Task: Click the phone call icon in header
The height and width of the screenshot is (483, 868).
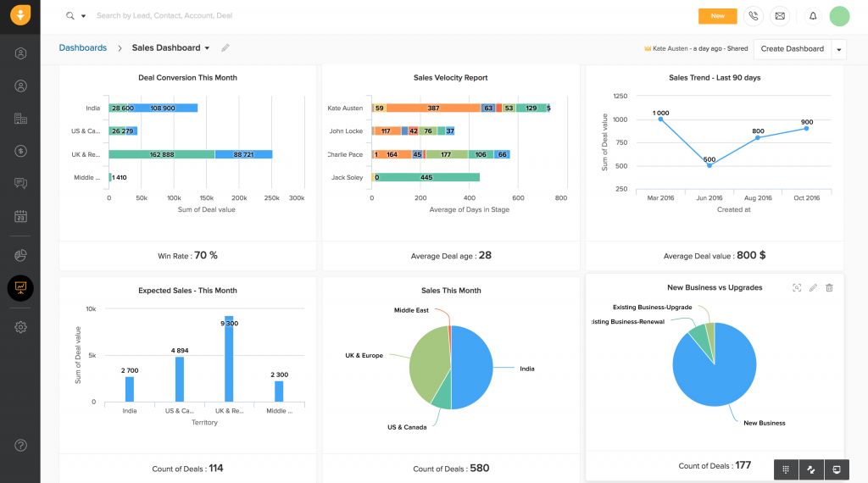Action: [753, 16]
